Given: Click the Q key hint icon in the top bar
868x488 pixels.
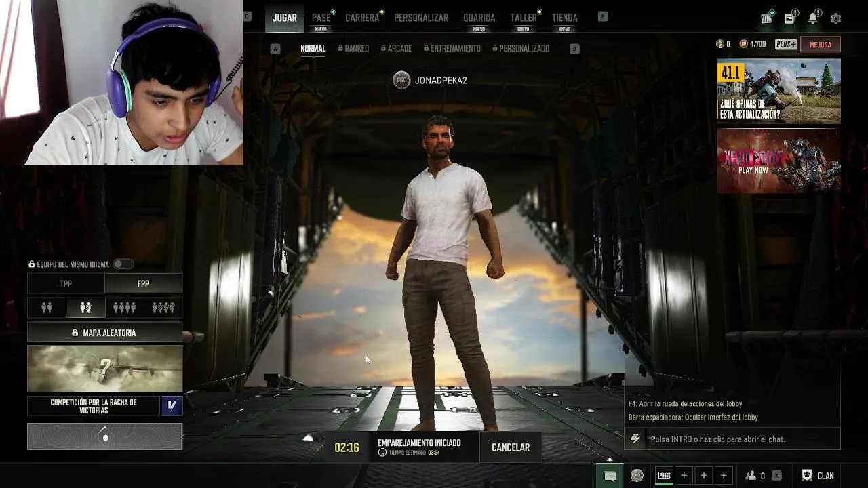Looking at the screenshot, I should point(248,16).
